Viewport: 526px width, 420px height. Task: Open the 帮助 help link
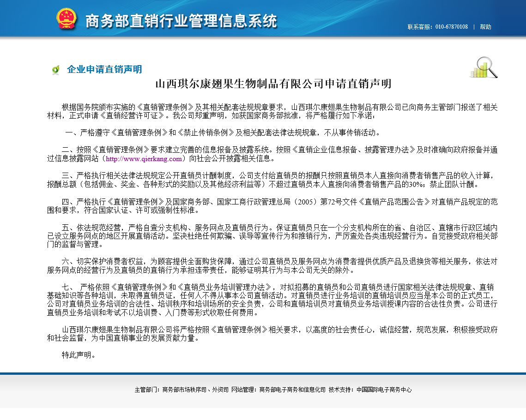coord(485,27)
